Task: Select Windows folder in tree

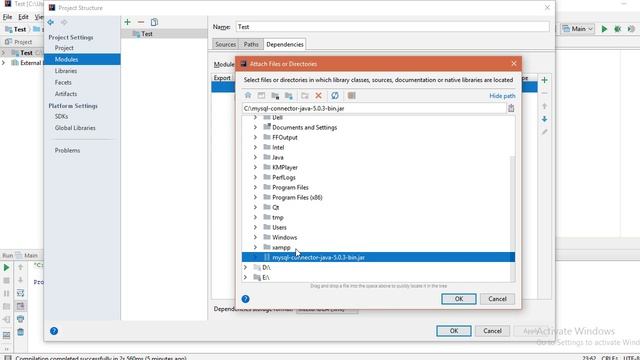Action: 284,238
